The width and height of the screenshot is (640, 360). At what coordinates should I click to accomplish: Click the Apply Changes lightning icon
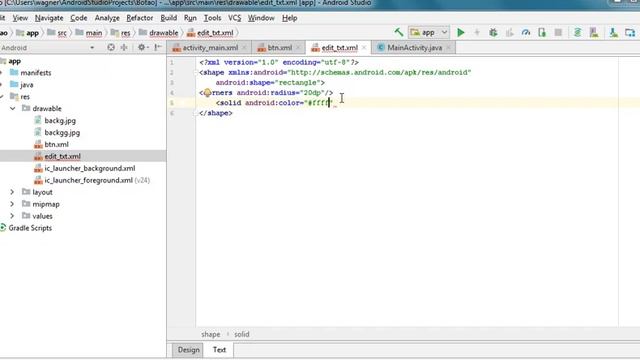(x=477, y=32)
